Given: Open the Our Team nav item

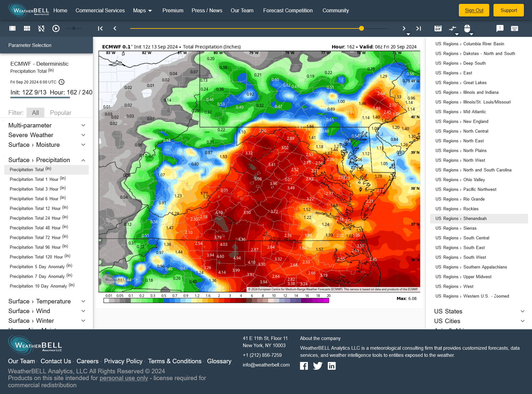Looking at the screenshot, I should click(242, 10).
